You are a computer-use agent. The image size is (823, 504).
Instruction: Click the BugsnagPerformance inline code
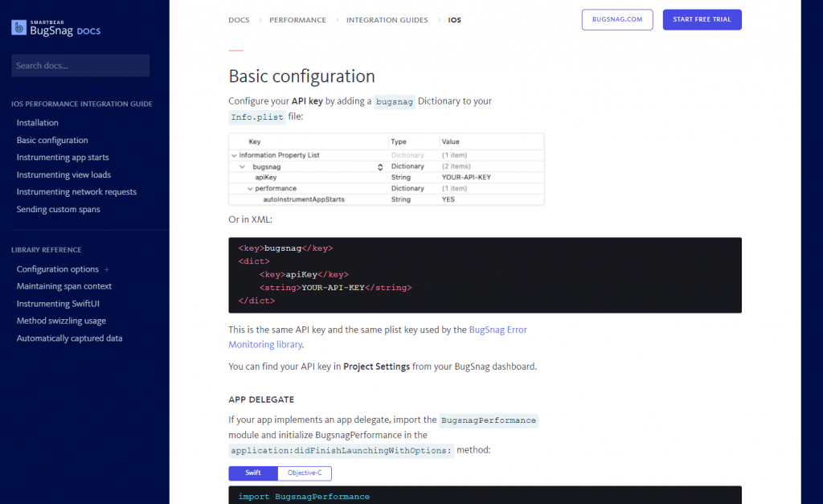point(489,420)
